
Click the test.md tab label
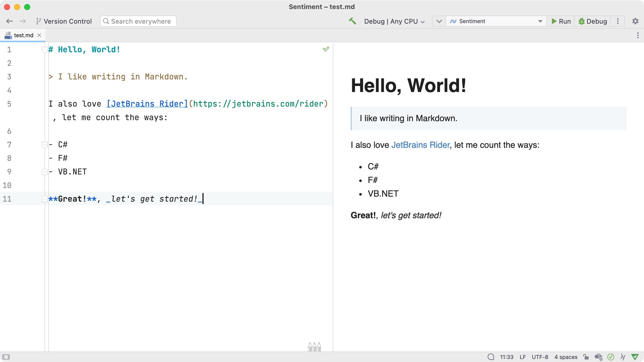(23, 35)
